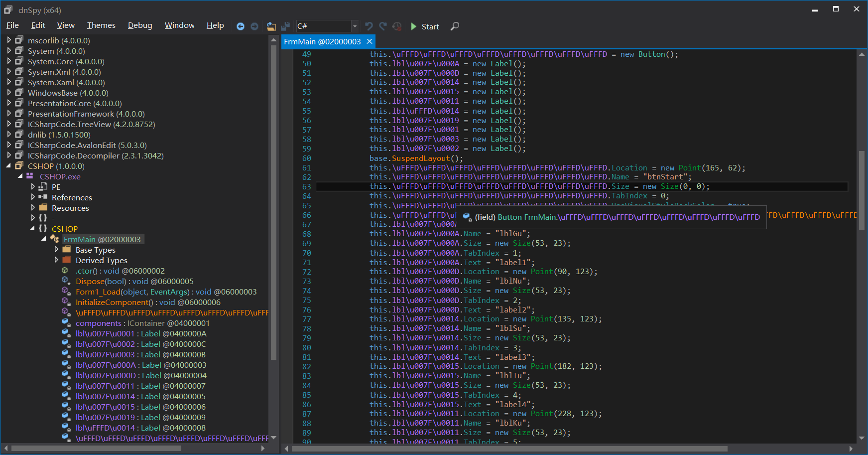
Task: Click the navigate back arrow icon
Action: 241,26
